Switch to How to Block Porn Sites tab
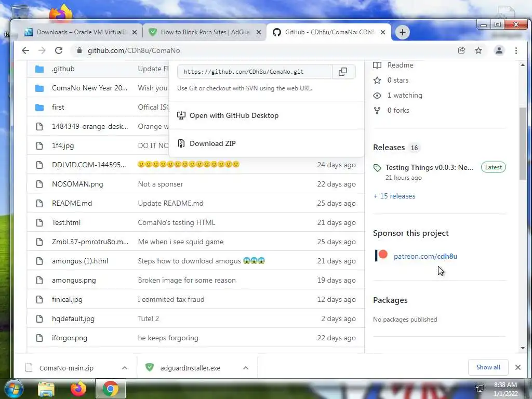The image size is (532, 399). point(205,32)
